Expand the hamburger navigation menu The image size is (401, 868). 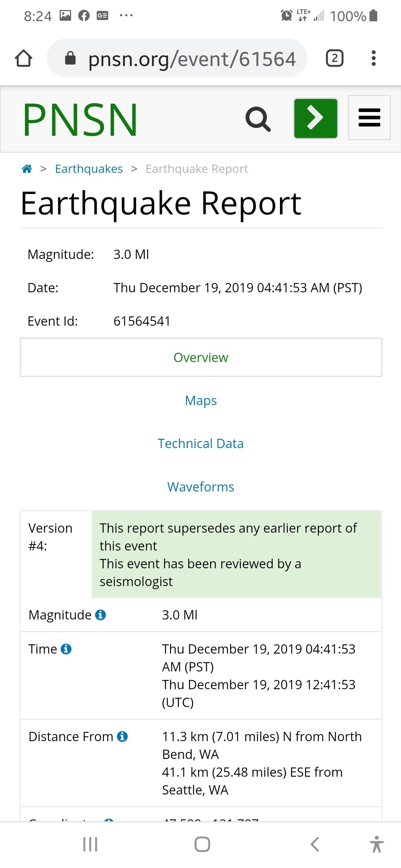369,118
